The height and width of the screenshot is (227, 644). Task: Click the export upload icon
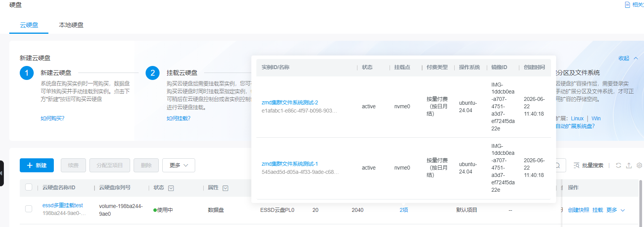click(629, 165)
